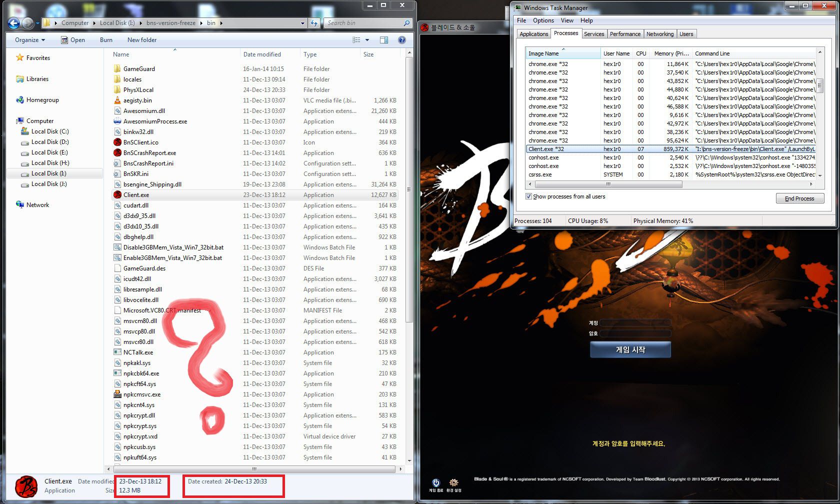Switch to the Services tab
840x504 pixels.
pos(594,34)
